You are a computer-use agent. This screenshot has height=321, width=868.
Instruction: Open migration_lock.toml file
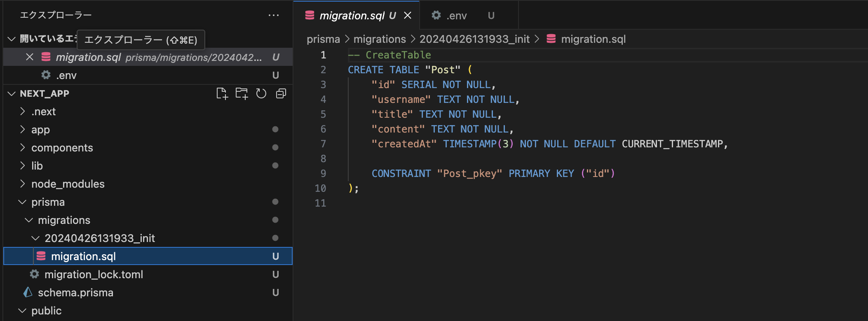click(x=148, y=274)
